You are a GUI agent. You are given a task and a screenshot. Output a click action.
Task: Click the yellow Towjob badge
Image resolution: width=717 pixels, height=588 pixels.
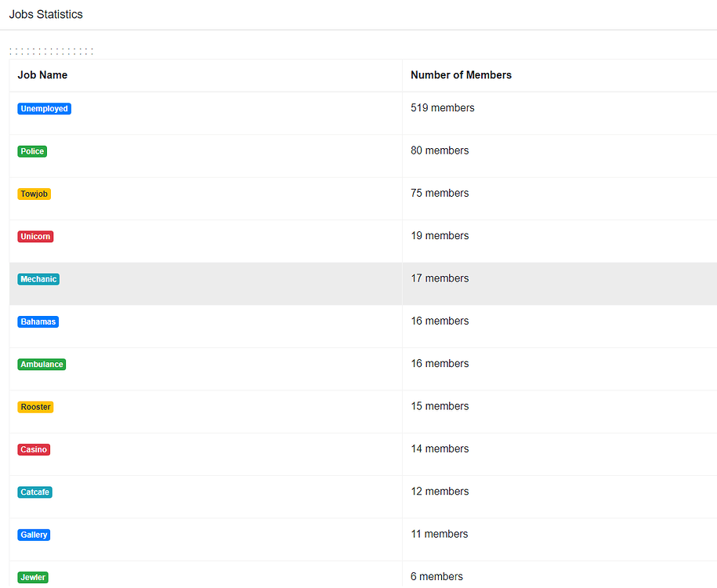point(34,193)
